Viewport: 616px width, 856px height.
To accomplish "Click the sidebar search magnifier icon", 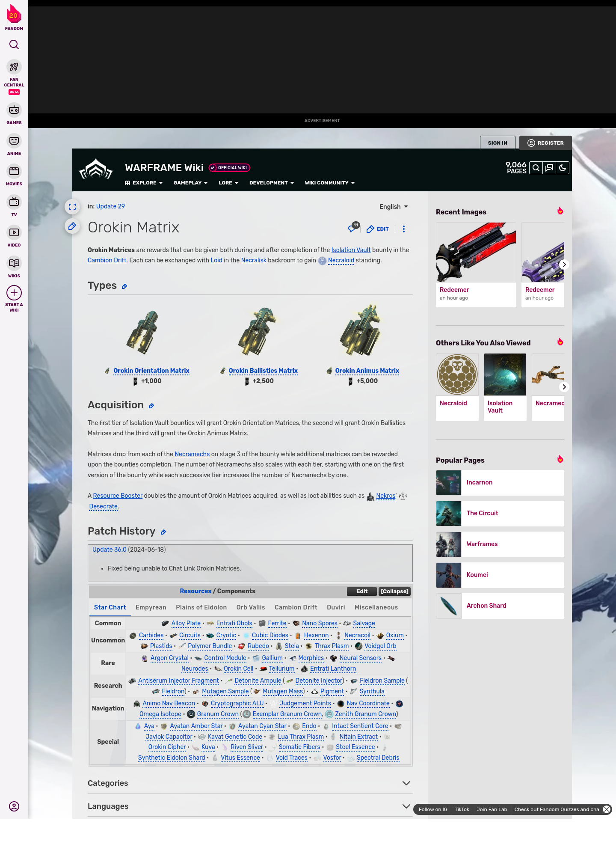I will coord(14,45).
